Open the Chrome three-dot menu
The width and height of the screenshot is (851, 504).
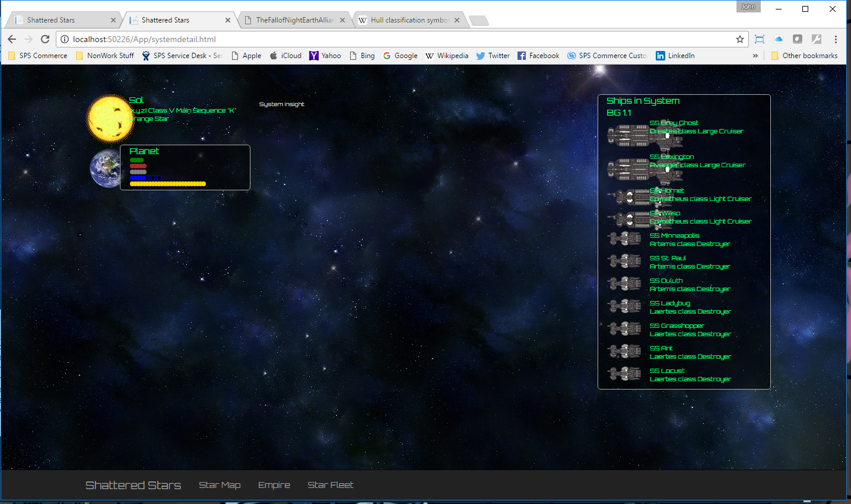coord(836,39)
